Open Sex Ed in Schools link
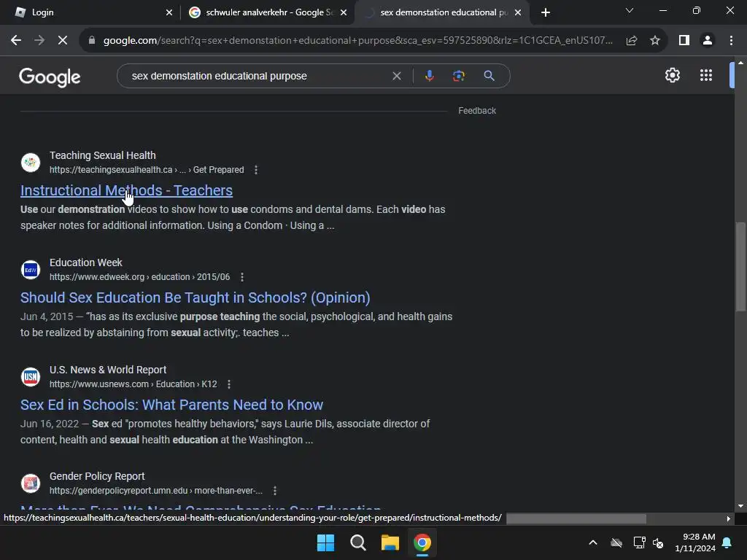Viewport: 747px width, 560px height. (x=171, y=405)
